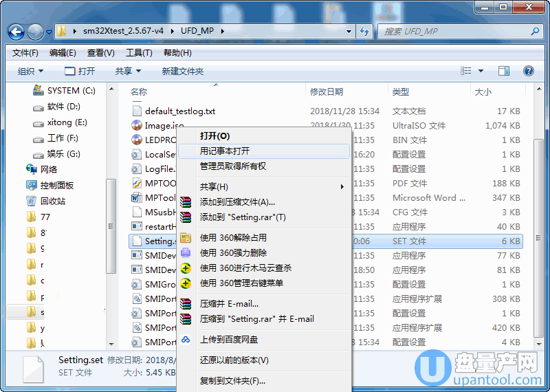The image size is (550, 392).
Task: Expand the 共享 toolbar dropdown
Action: pos(128,71)
